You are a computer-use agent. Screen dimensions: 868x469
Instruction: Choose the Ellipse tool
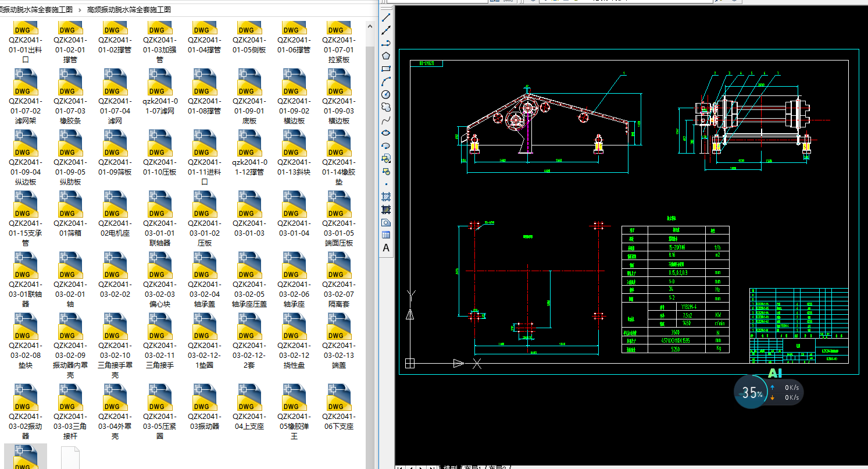click(x=385, y=133)
